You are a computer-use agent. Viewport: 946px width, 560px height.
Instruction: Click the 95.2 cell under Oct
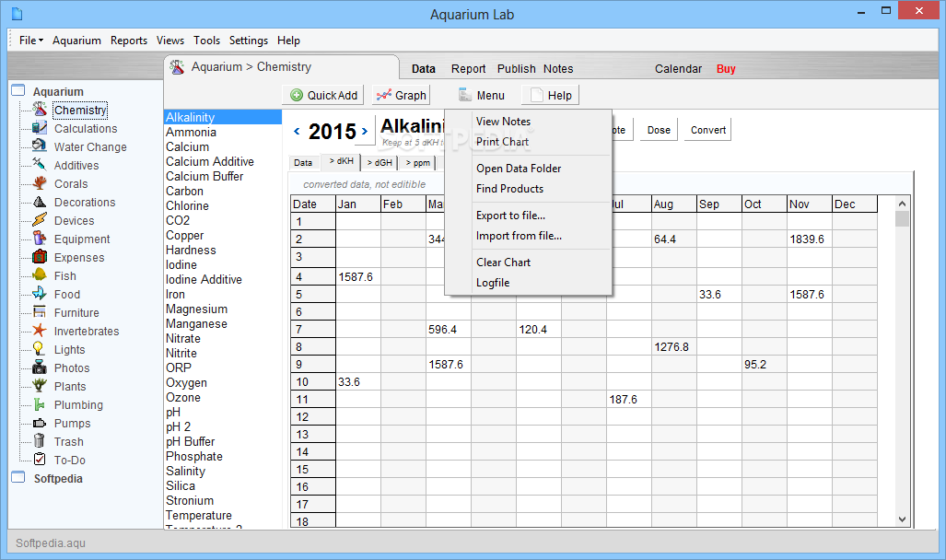[764, 365]
